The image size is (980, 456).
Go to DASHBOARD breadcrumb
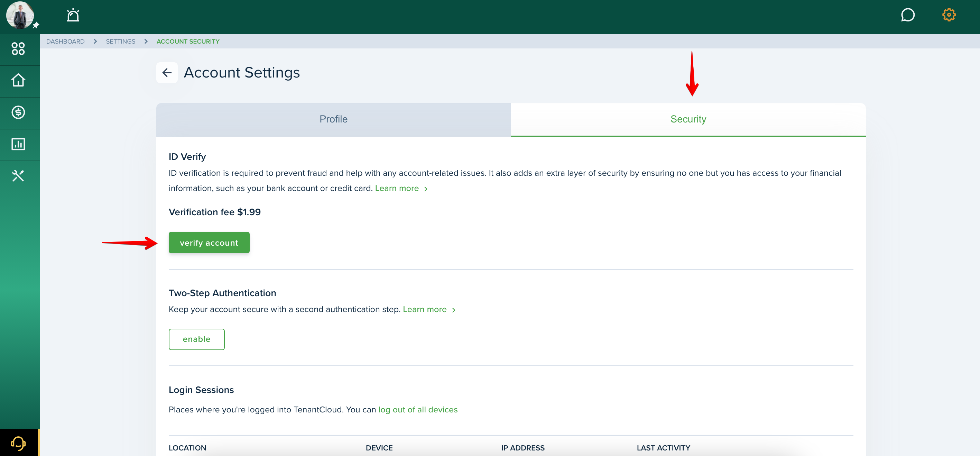pos(65,41)
